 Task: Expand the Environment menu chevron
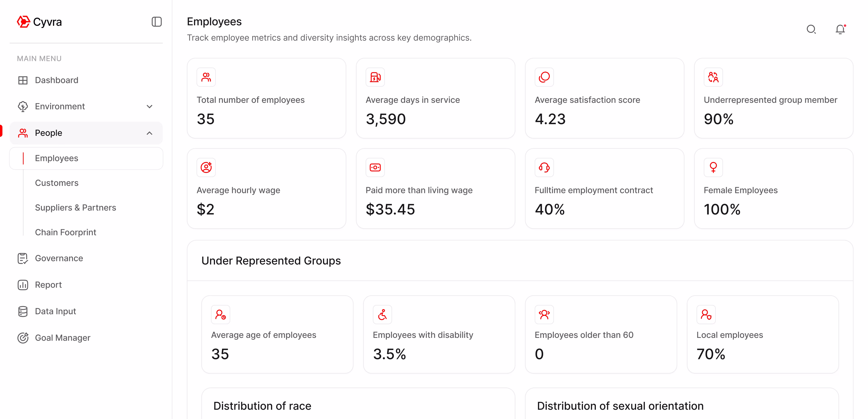pos(150,106)
